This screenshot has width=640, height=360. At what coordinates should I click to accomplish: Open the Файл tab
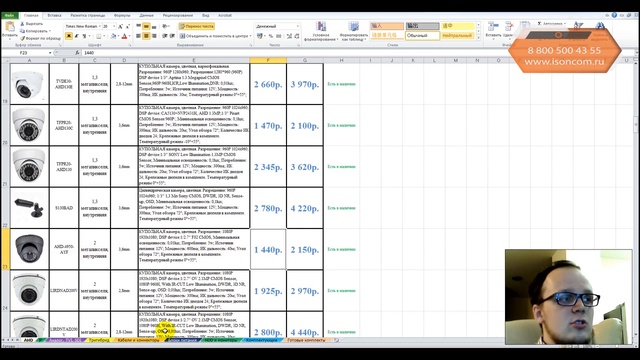point(9,16)
